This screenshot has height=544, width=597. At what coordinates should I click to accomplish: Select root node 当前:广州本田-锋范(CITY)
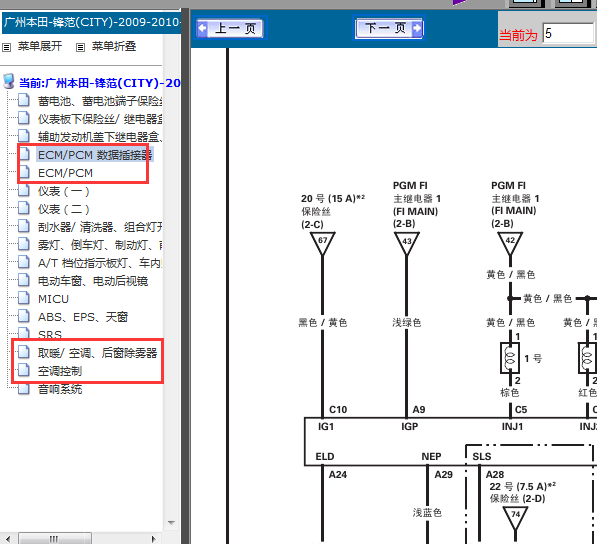coord(100,83)
